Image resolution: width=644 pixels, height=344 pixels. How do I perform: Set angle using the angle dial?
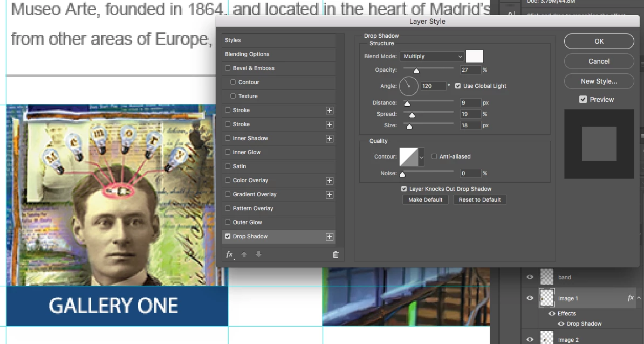coord(409,86)
